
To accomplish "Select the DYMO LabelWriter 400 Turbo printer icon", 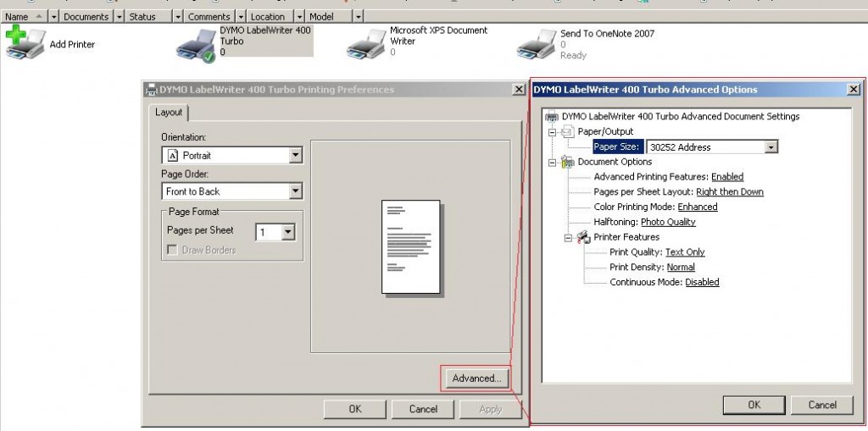I will [196, 46].
